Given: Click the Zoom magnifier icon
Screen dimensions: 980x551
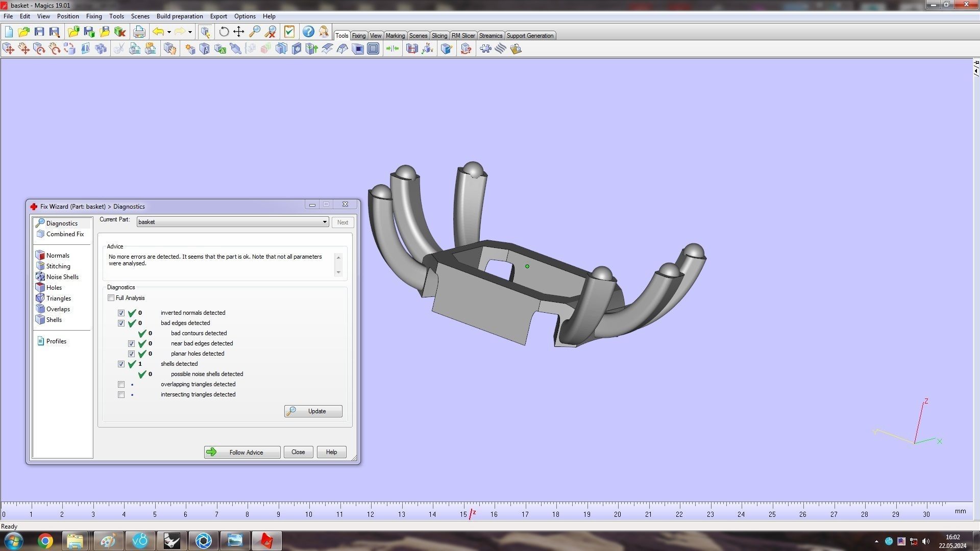Looking at the screenshot, I should click(255, 32).
